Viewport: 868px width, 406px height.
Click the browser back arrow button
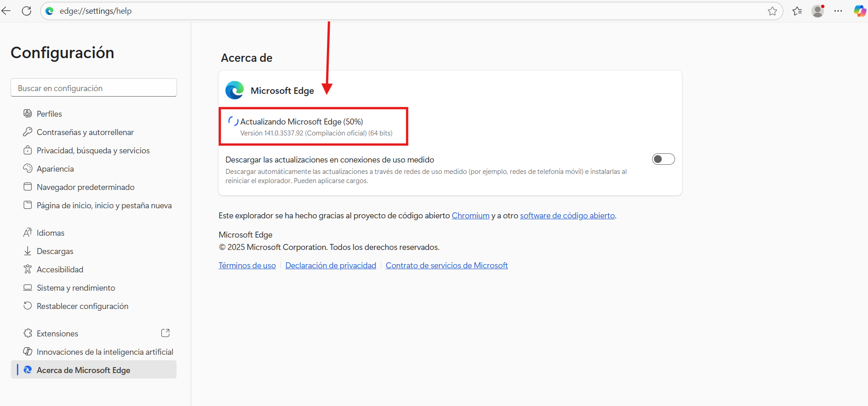(x=6, y=11)
